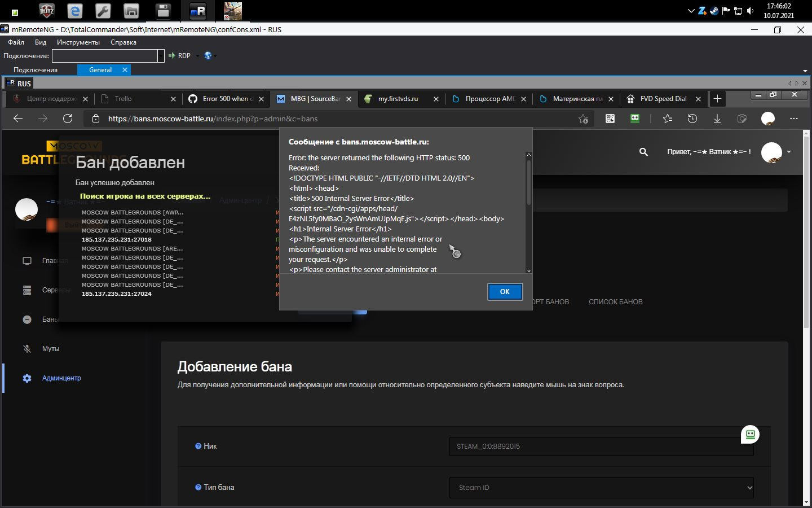Open the browser settings ellipsis menu
The image size is (812, 508).
[x=794, y=119]
